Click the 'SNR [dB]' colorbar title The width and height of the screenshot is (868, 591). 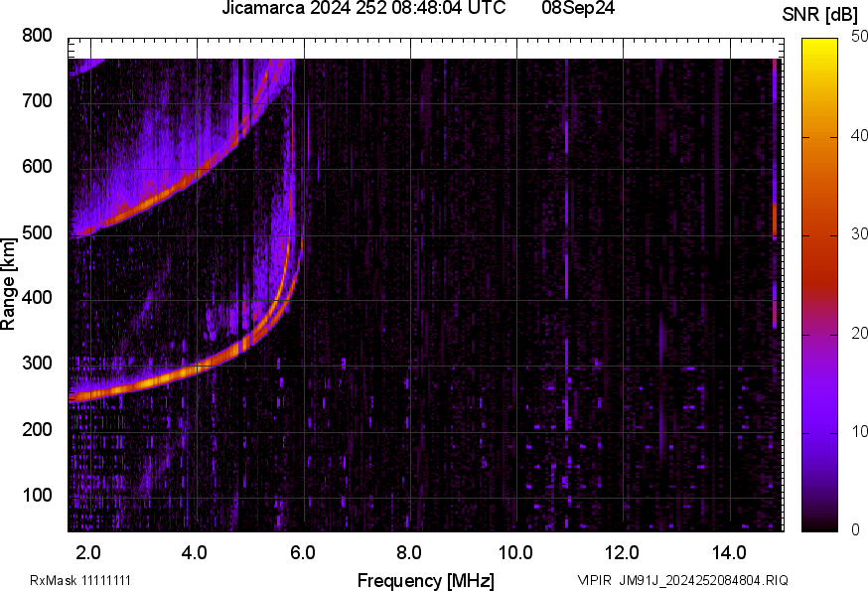tap(820, 14)
